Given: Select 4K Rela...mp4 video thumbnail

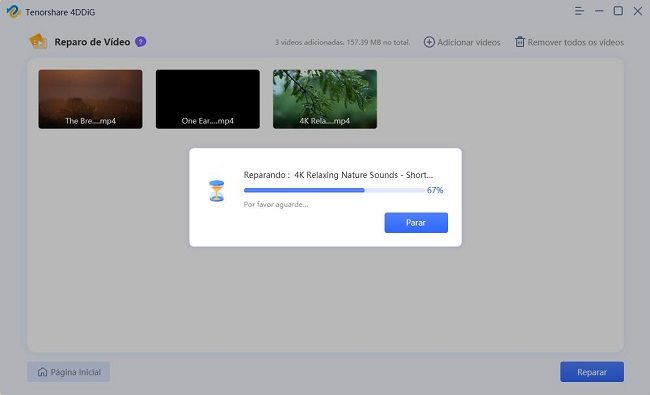Looking at the screenshot, I should pos(325,99).
